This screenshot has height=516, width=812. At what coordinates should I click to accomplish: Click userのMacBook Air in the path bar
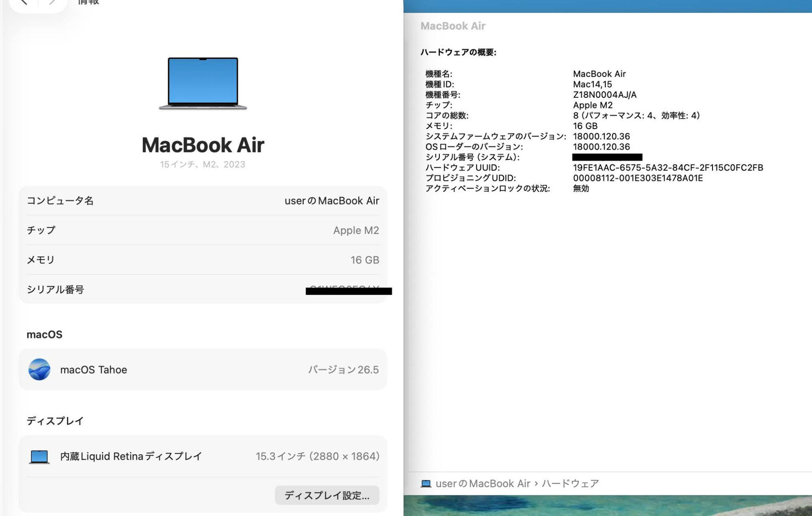[483, 483]
